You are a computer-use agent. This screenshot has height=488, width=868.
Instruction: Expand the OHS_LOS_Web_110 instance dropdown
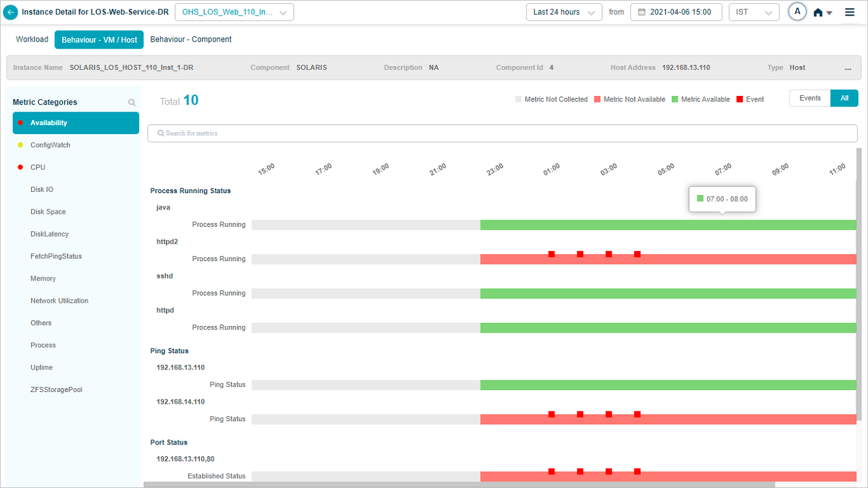pos(234,12)
